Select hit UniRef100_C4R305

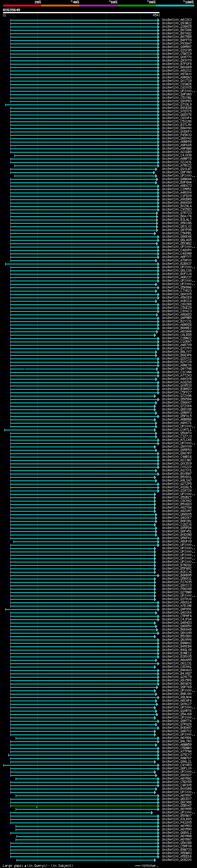click(x=177, y=785)
